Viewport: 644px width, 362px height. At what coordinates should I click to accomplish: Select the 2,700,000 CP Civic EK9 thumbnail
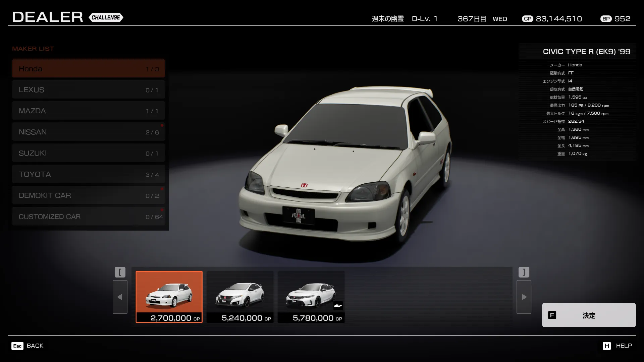(x=169, y=297)
